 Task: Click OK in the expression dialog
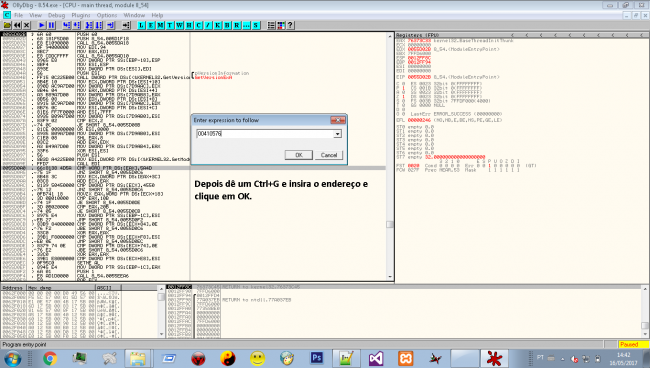tap(298, 155)
